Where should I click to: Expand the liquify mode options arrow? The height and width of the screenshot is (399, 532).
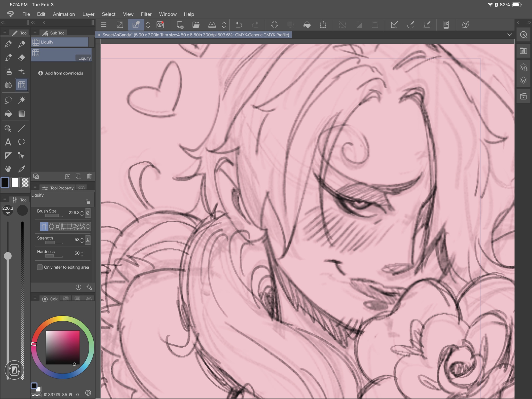coord(88,227)
